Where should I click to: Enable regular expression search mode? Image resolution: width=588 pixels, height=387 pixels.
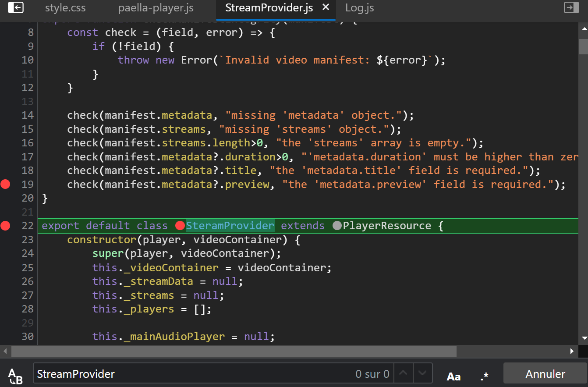pyautogui.click(x=484, y=375)
